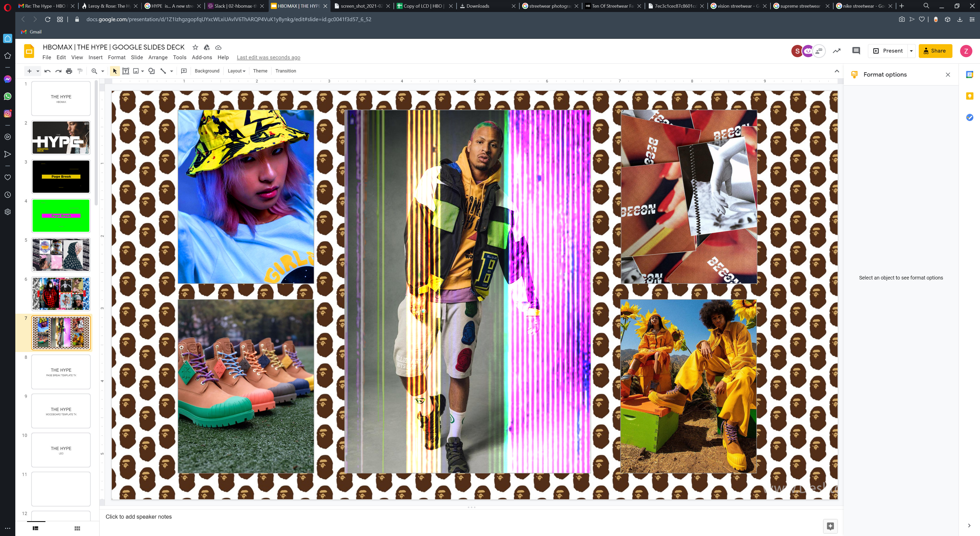The height and width of the screenshot is (536, 980).
Task: Expand Present options dropdown arrow
Action: (x=911, y=51)
